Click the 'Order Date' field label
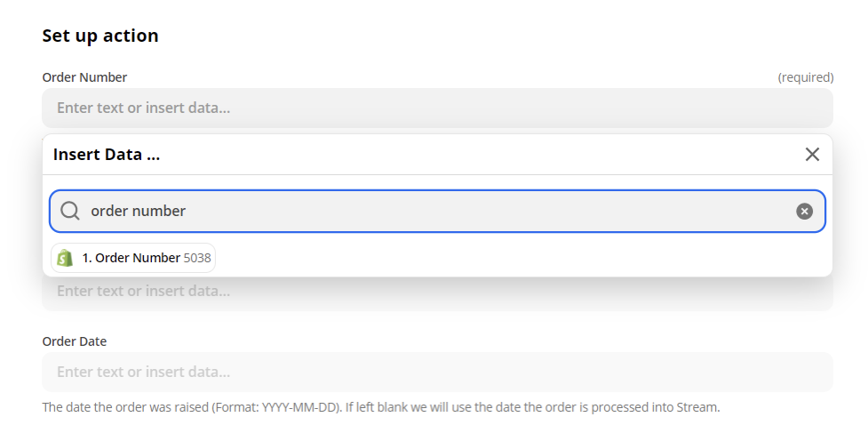The height and width of the screenshot is (433, 868). [75, 341]
